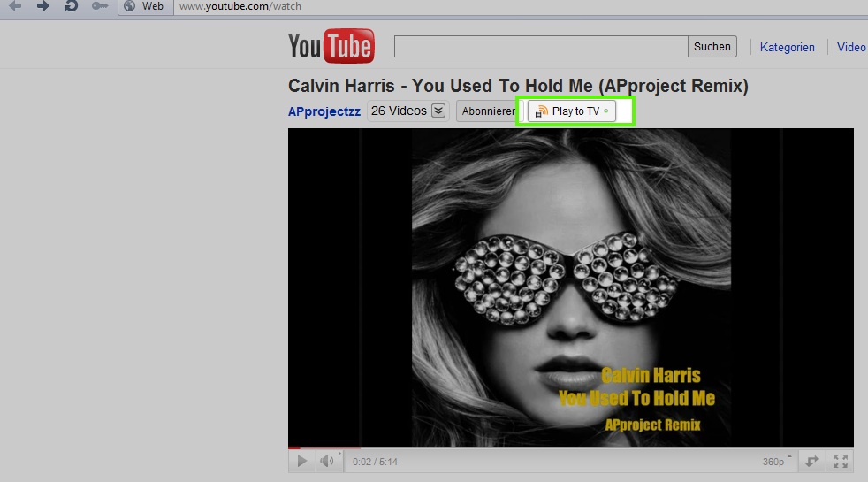Play the video with the play button

pos(301,461)
